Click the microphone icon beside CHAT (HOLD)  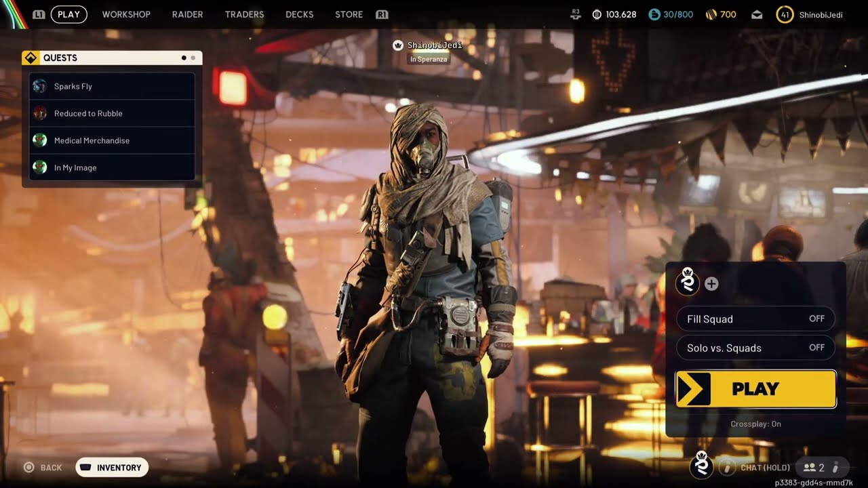tap(727, 468)
